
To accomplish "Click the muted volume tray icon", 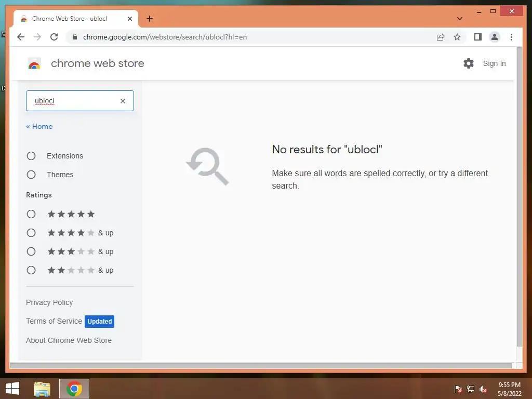I will (x=483, y=389).
